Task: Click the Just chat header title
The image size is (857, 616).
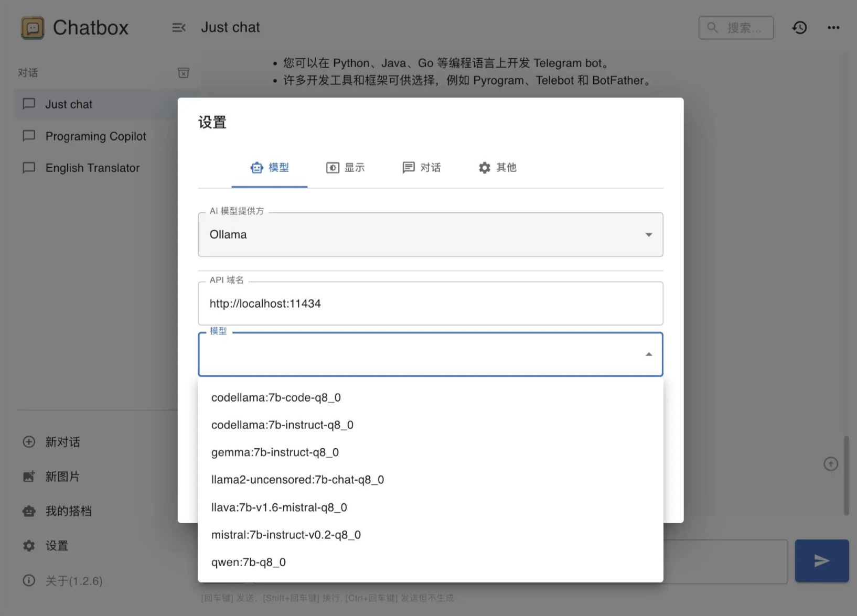Action: (230, 27)
